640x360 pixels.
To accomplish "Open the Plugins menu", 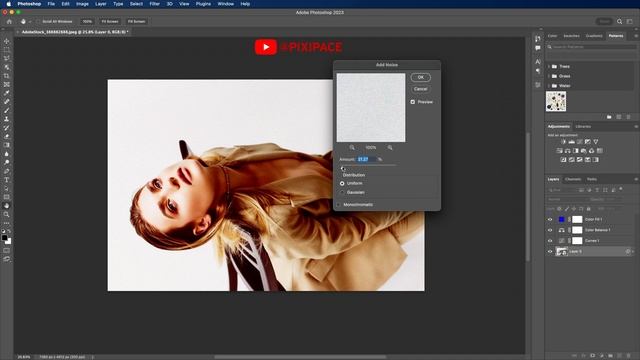I will (x=203, y=4).
